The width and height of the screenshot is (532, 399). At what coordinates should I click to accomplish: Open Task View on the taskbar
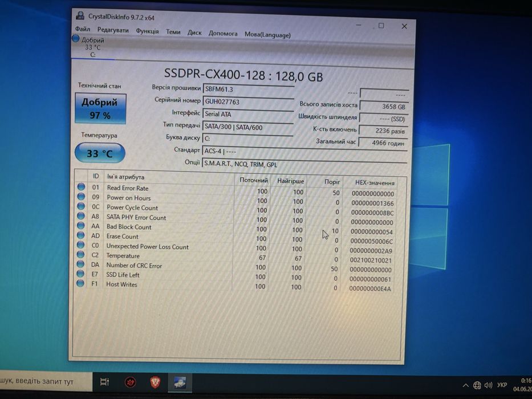coord(104,382)
